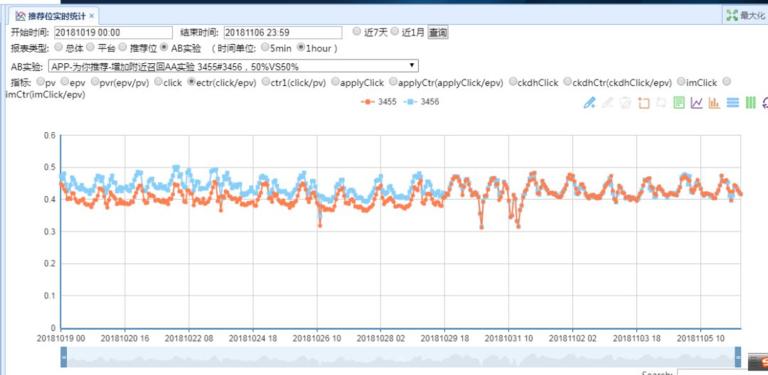Click the 查询 query button
768x375 pixels.
pos(438,32)
